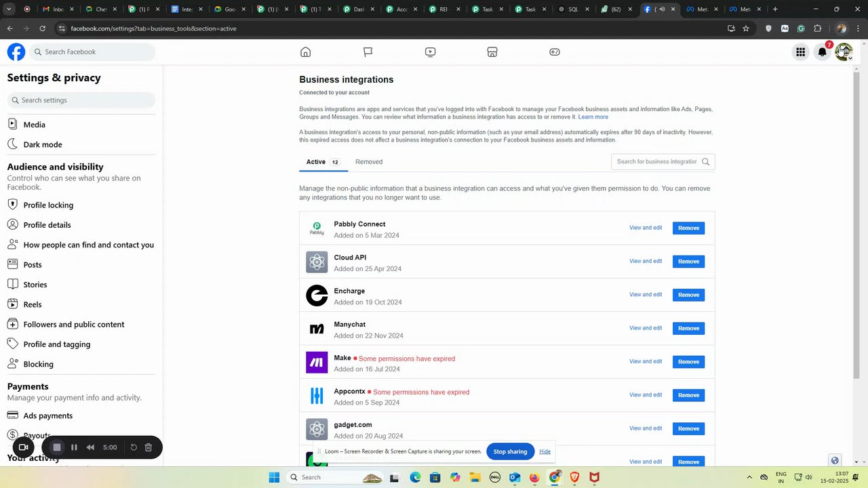
Task: Open Reels settings
Action: [x=81, y=304]
